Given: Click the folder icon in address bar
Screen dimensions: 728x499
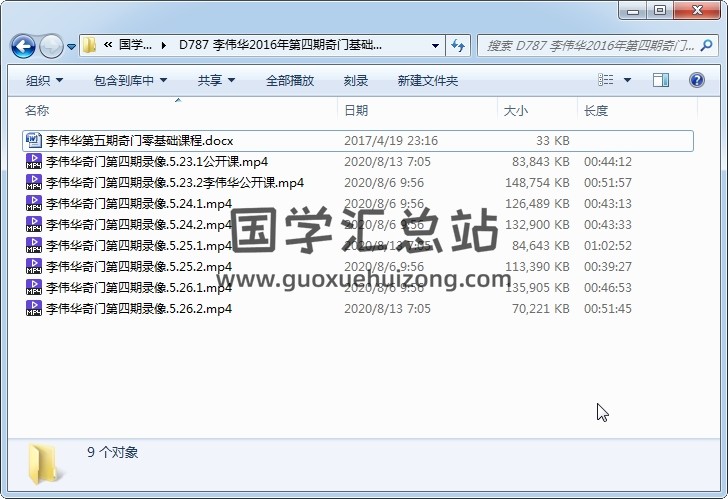Looking at the screenshot, I should 89,45.
